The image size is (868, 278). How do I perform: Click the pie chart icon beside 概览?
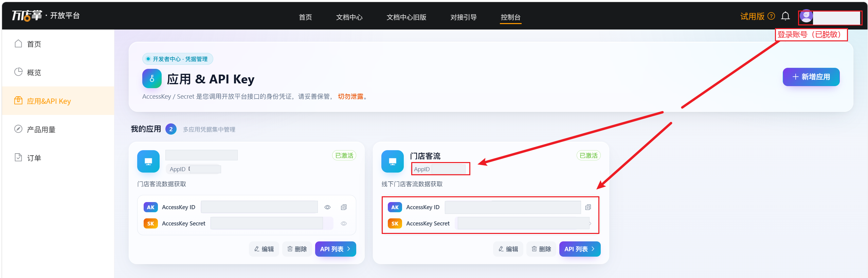(18, 72)
